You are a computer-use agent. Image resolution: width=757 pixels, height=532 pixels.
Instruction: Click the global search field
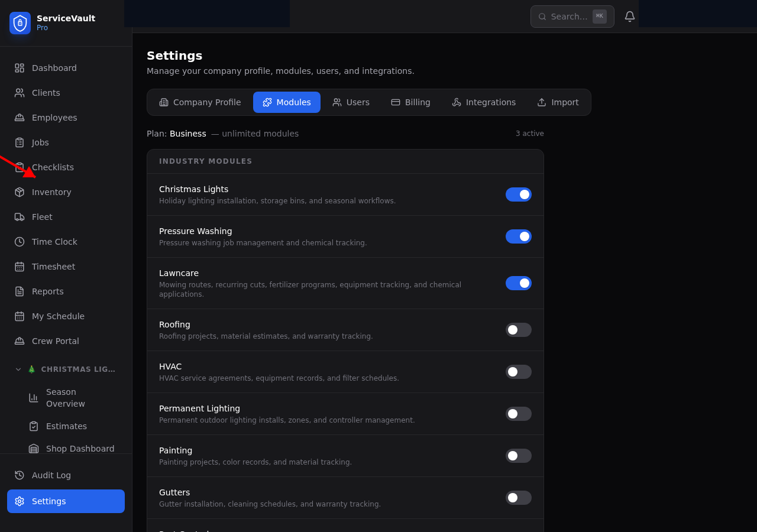568,17
